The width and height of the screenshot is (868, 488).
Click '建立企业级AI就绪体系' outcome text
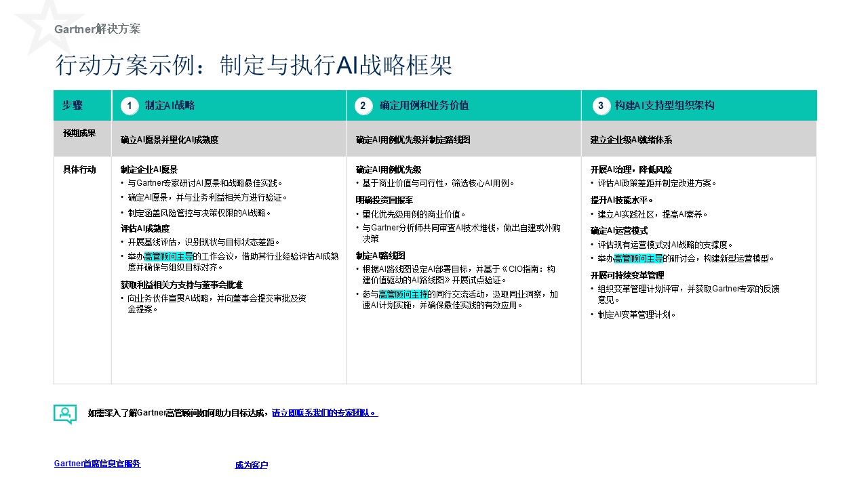(631, 140)
